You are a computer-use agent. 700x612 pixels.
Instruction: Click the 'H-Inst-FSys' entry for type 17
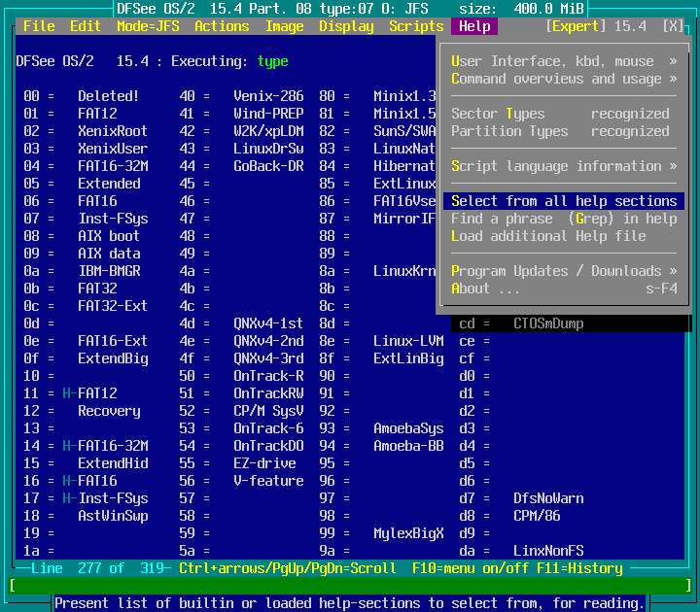pos(105,498)
